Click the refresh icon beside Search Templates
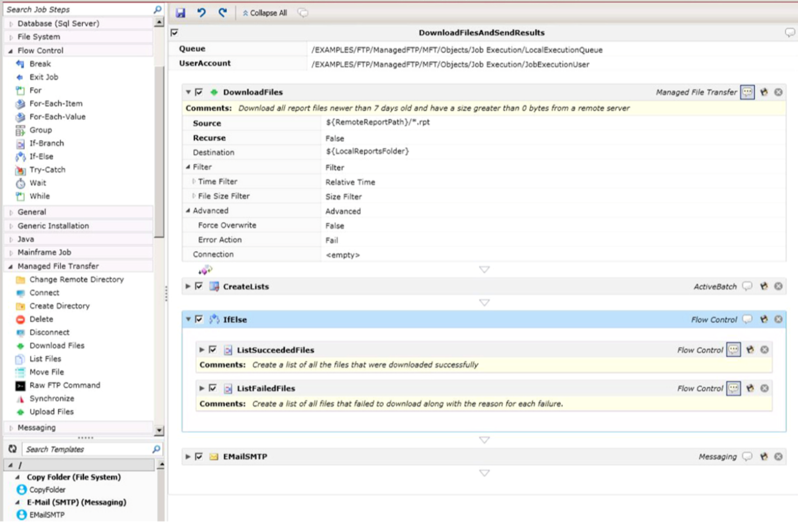798x532 pixels. 12,449
